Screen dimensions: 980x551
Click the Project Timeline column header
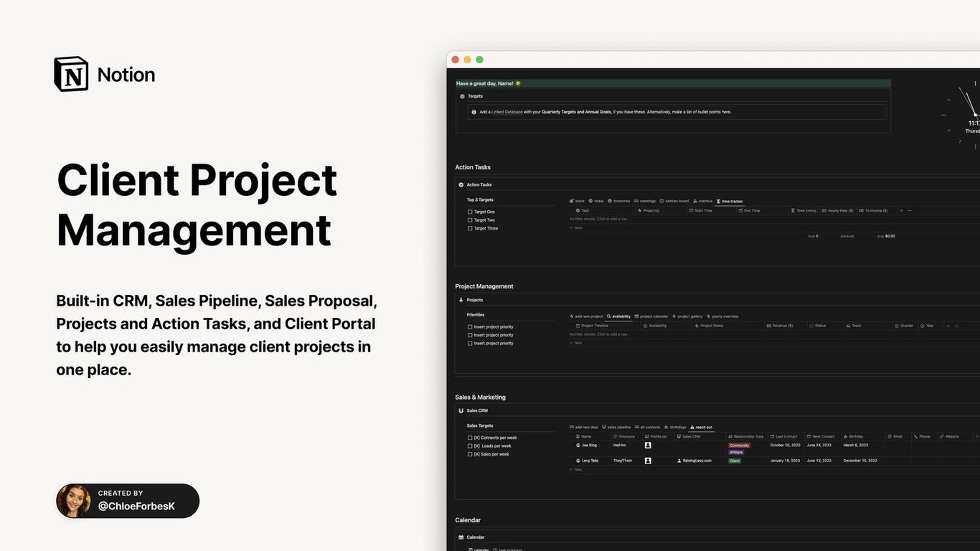tap(593, 326)
